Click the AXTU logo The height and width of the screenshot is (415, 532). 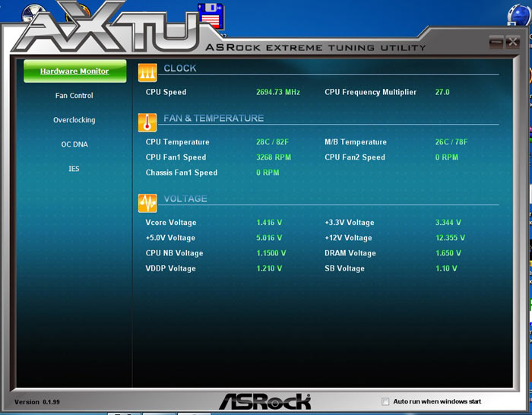point(107,29)
